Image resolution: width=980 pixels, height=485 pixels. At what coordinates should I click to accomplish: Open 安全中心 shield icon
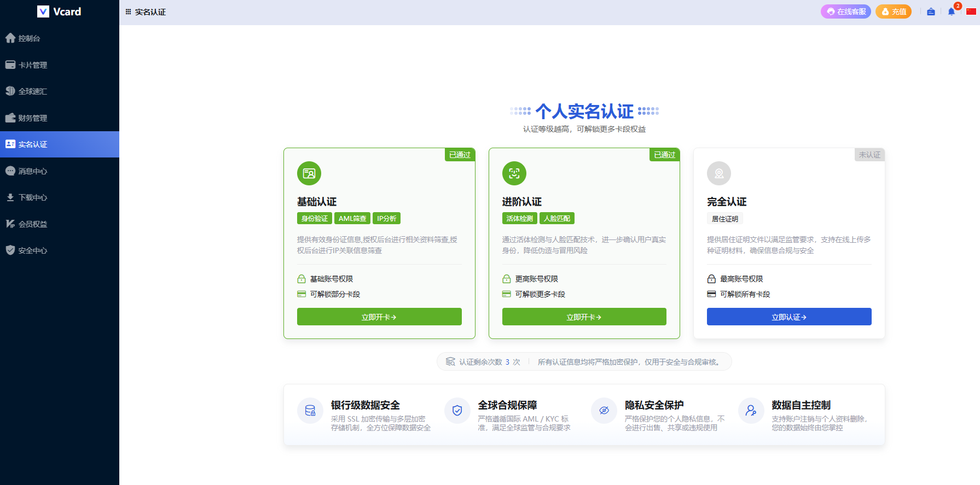point(10,250)
